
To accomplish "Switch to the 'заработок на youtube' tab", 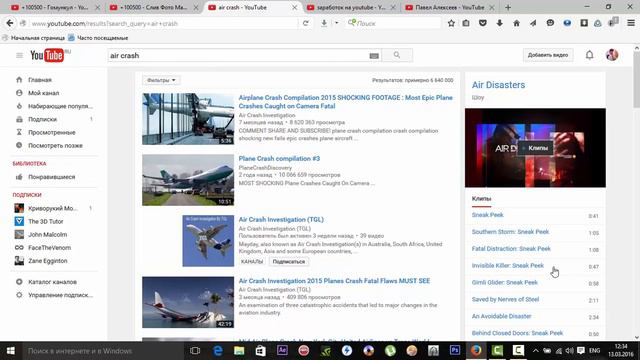I will [x=345, y=7].
